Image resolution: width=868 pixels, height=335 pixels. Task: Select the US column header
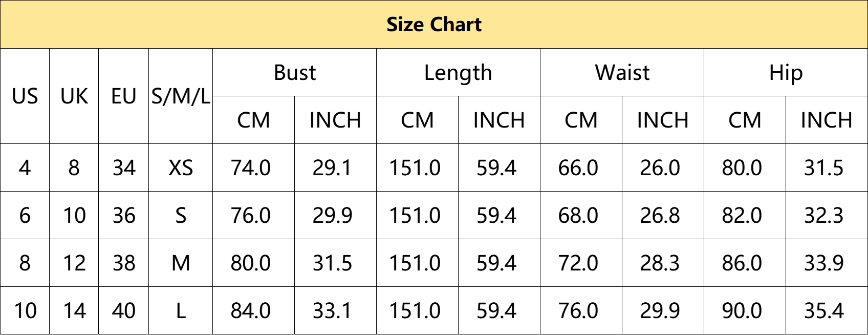tap(25, 96)
